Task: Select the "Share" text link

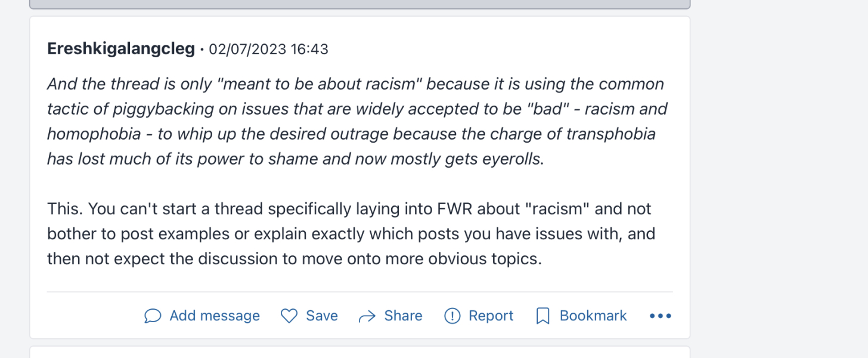Action: [x=403, y=316]
